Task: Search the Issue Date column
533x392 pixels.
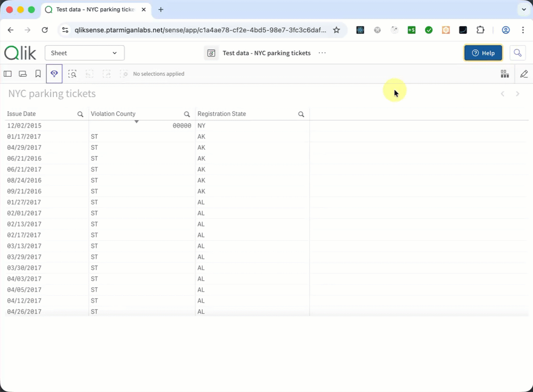Action: point(80,114)
